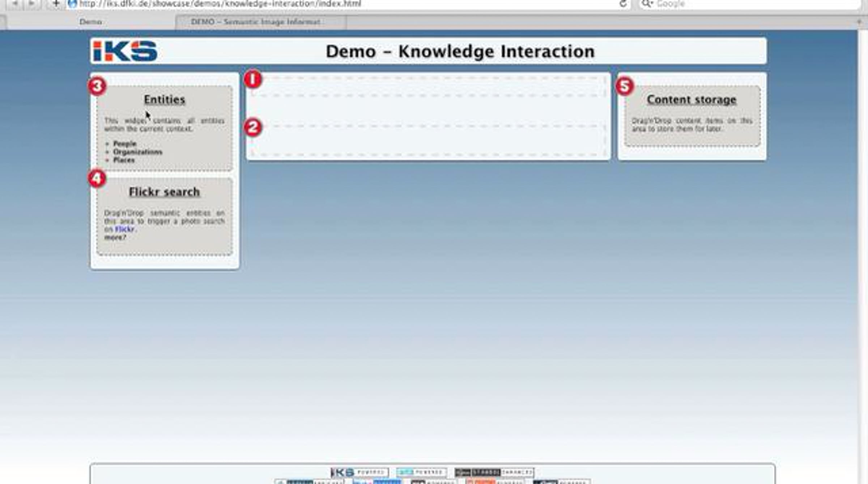Switch to the Demo browser tab
Image resolution: width=868 pixels, height=484 pixels.
click(90, 22)
